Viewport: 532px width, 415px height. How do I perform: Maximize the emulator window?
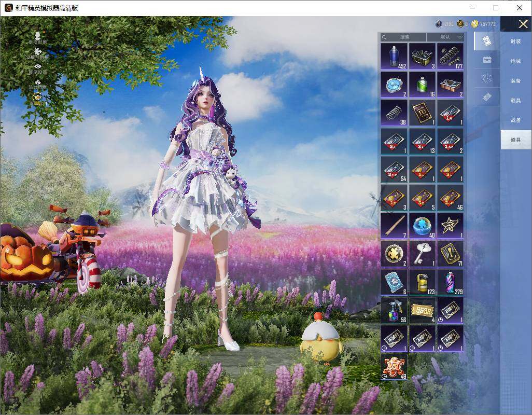[496, 8]
